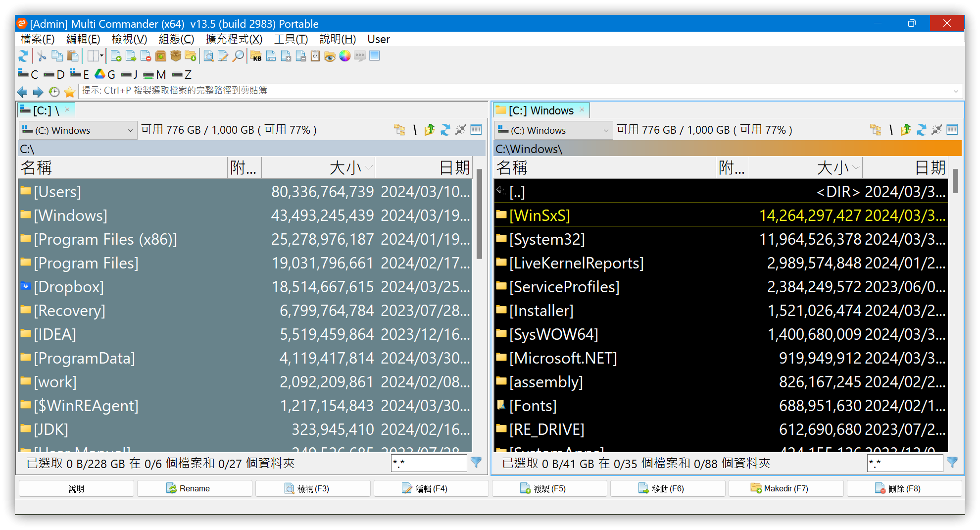Click the refresh icon in the main toolbar
The width and height of the screenshot is (980, 530).
(23, 56)
